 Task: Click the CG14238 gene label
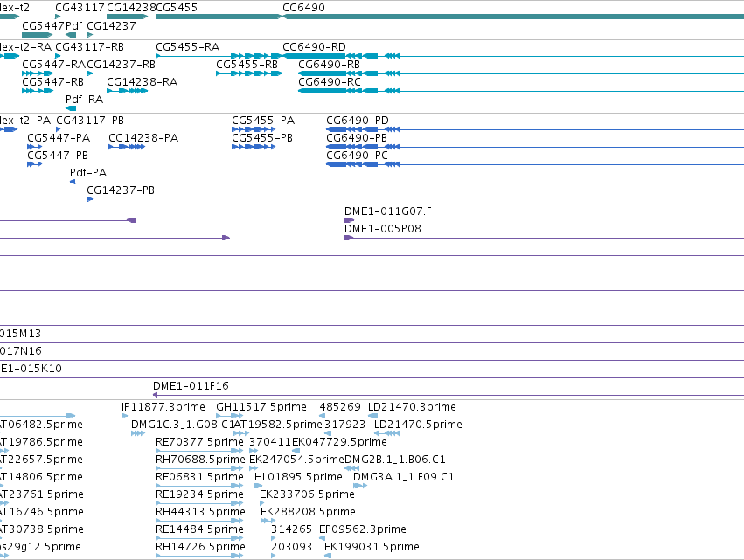click(131, 8)
